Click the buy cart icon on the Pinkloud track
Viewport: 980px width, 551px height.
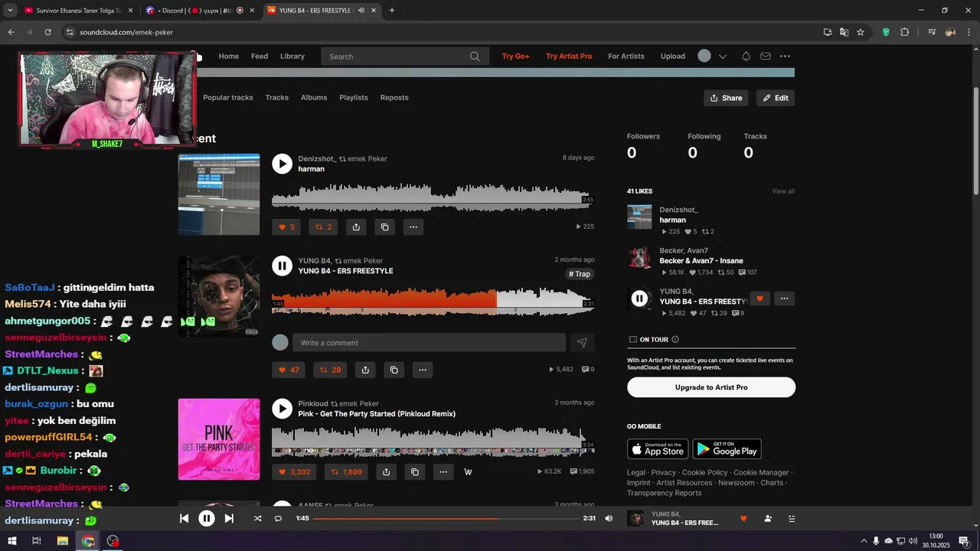(468, 471)
